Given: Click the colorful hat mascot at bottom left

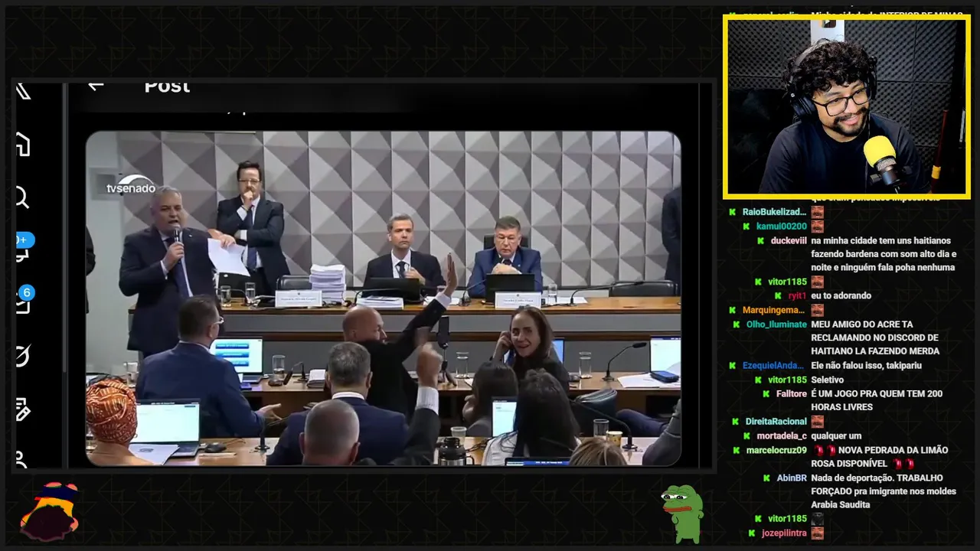Looking at the screenshot, I should (x=50, y=512).
